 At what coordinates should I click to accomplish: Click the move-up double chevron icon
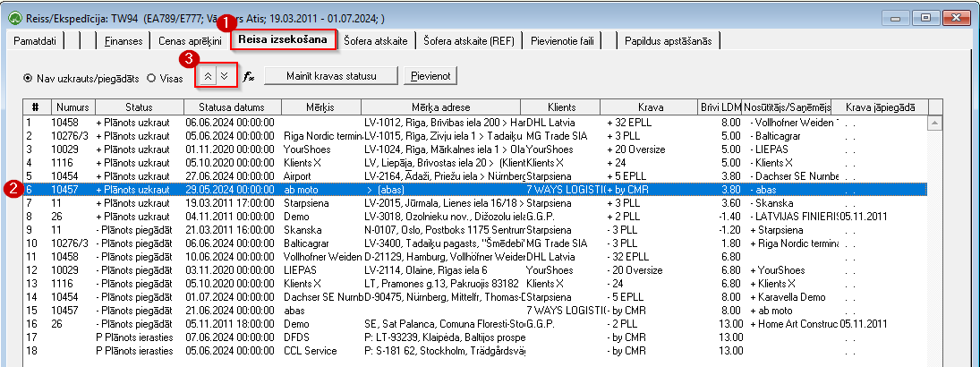[209, 78]
